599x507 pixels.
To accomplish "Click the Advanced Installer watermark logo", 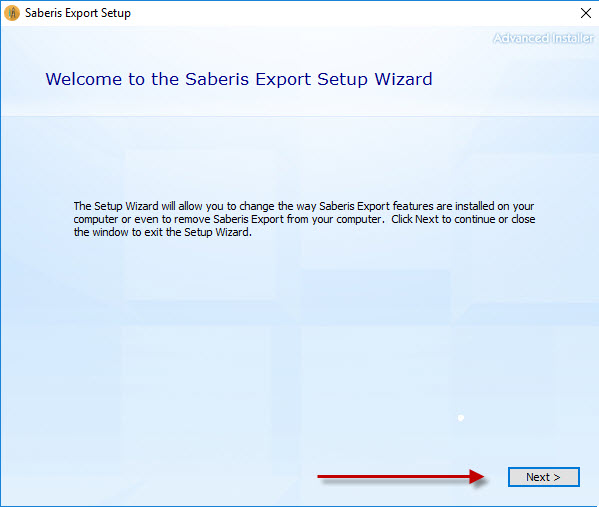I will 543,38.
